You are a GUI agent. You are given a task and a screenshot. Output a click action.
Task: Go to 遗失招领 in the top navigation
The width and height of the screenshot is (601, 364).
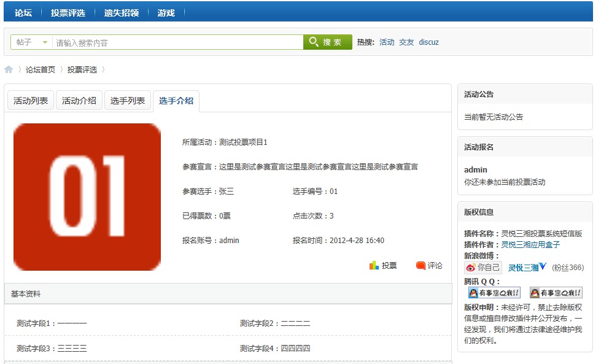121,12
